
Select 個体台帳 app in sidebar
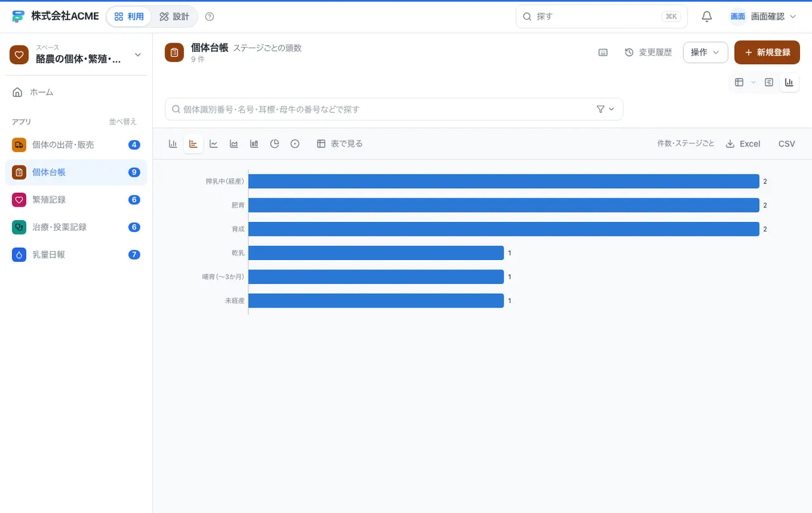[x=76, y=172]
